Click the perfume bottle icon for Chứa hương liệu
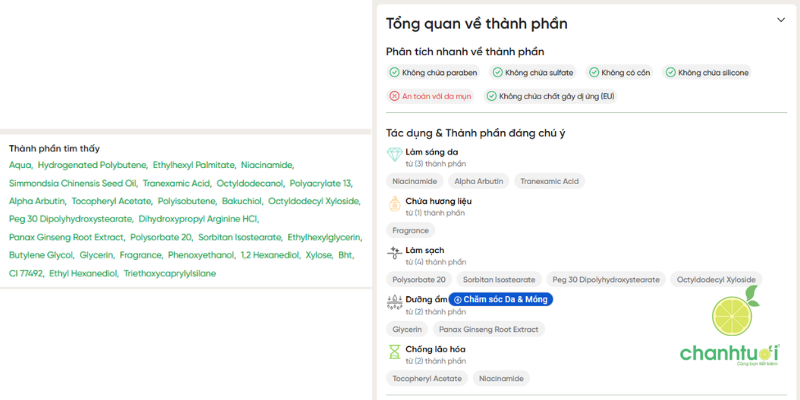The width and height of the screenshot is (800, 400). (394, 206)
